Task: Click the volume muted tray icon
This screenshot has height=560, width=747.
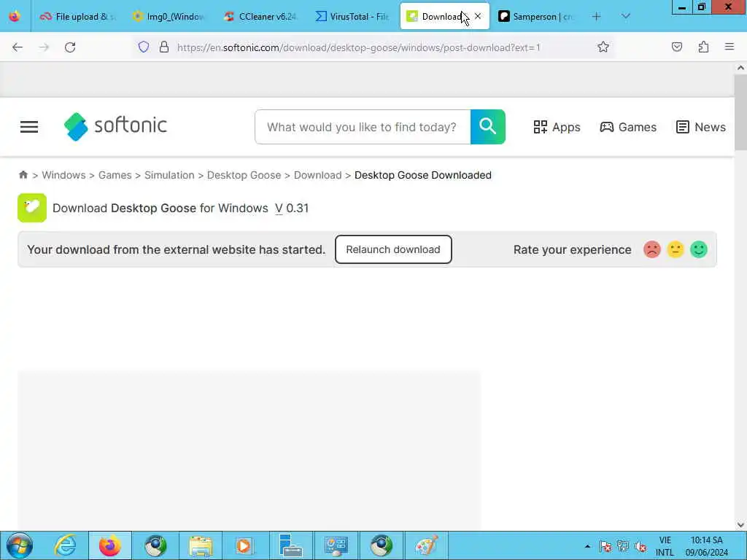Action: tap(640, 546)
